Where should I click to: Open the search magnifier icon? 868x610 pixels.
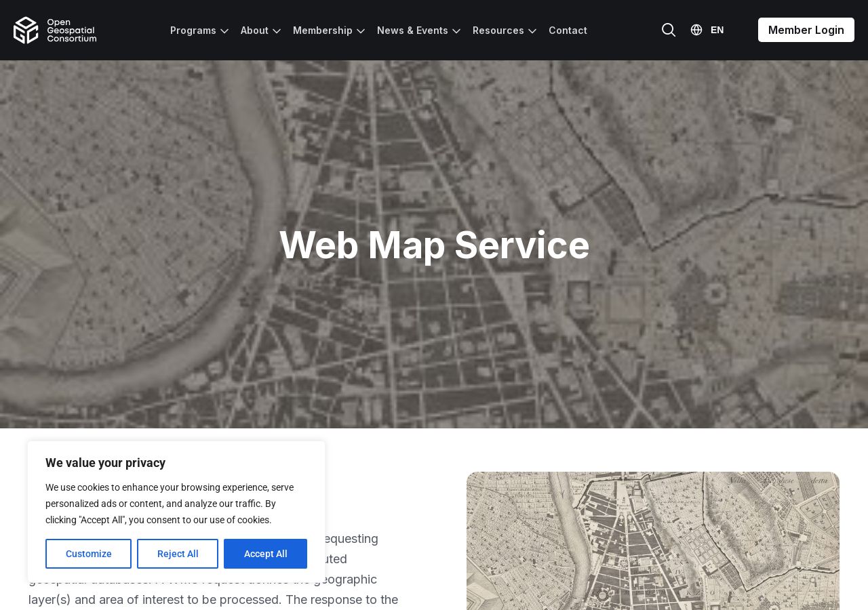[669, 30]
